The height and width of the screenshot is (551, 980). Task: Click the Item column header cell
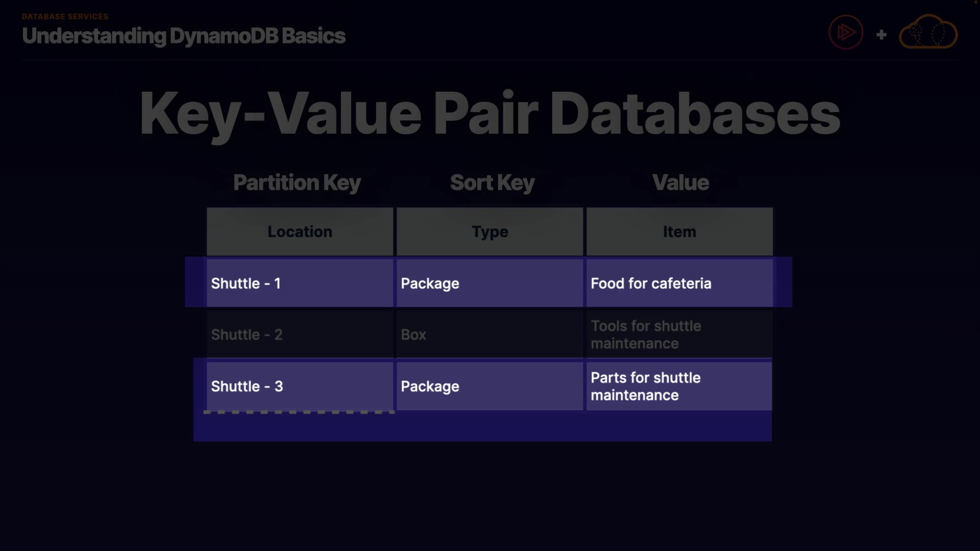pos(679,232)
